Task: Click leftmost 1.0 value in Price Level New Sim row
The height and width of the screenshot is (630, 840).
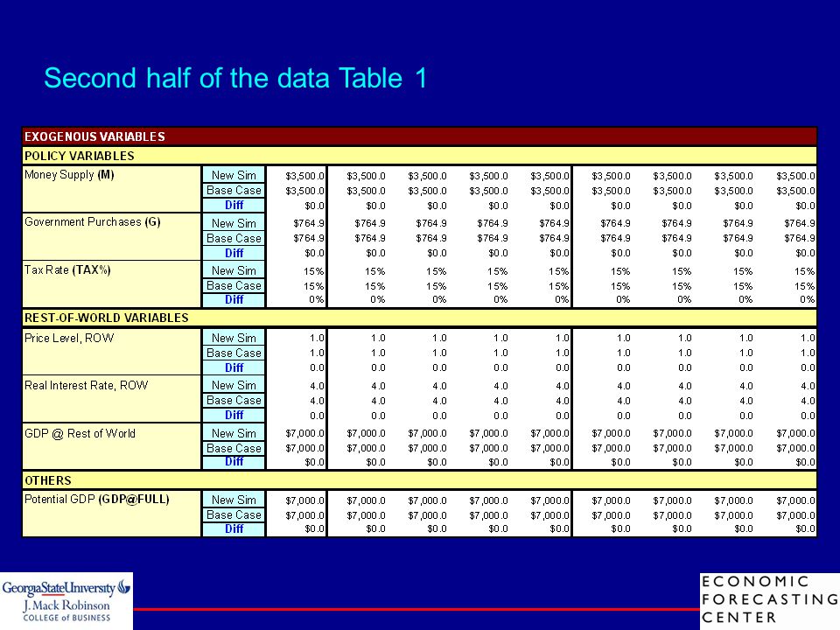Action: [x=317, y=338]
